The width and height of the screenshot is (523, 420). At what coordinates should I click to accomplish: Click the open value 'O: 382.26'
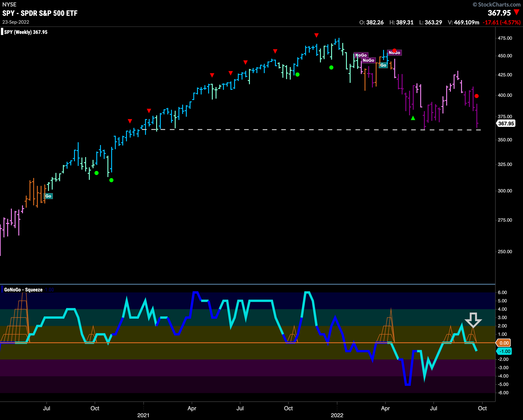pos(371,22)
